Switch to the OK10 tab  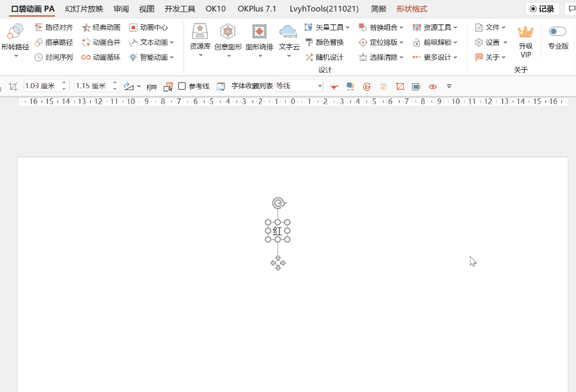pyautogui.click(x=215, y=9)
